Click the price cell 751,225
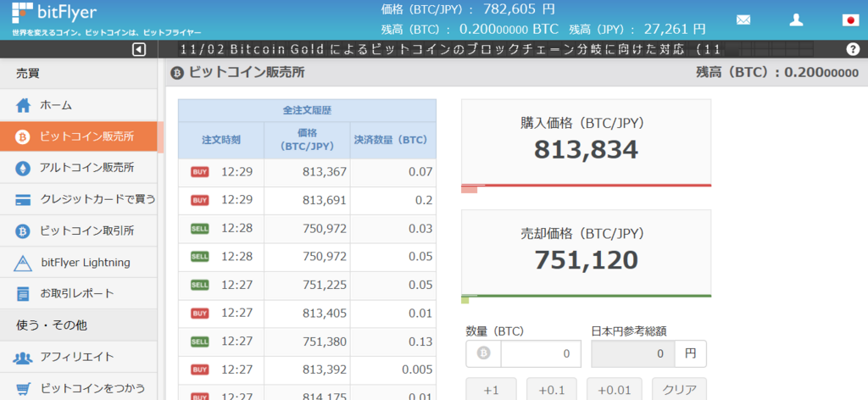This screenshot has width=868, height=400. [307, 285]
